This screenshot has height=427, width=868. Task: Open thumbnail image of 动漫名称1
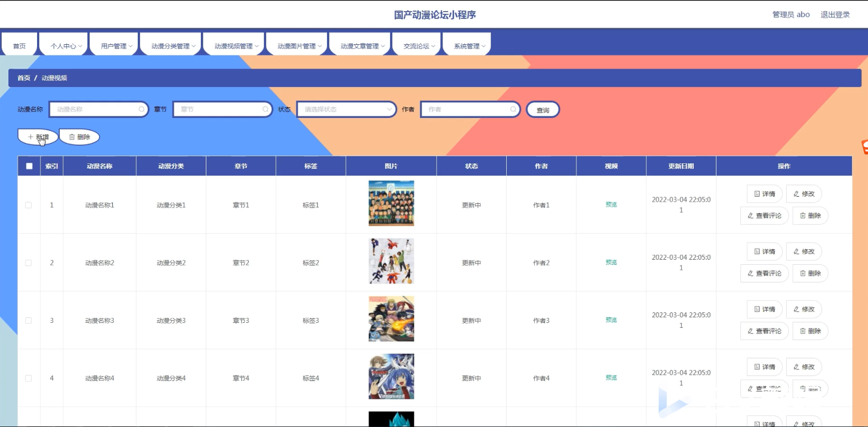coord(391,203)
